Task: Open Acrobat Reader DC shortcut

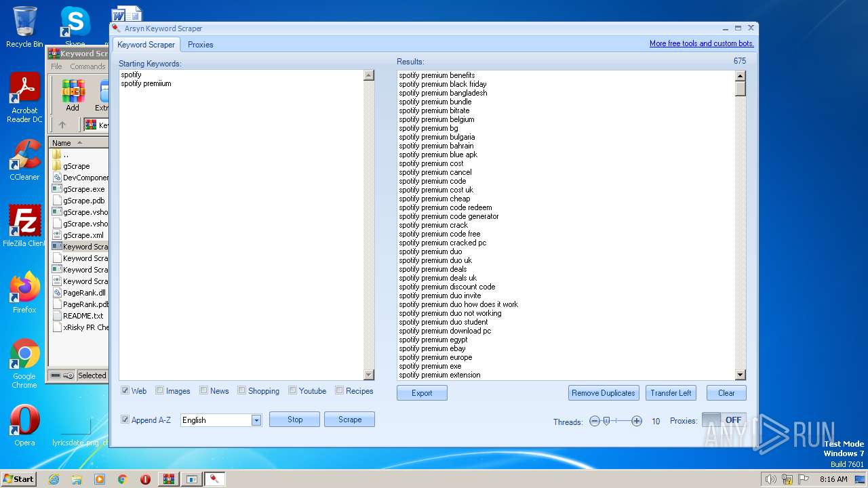Action: click(24, 98)
